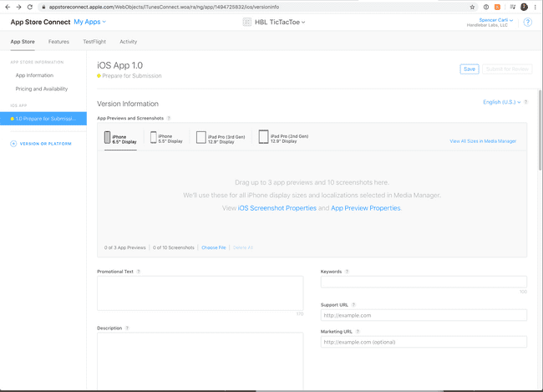This screenshot has height=392, width=543.
Task: Click the Save button
Action: click(x=469, y=69)
